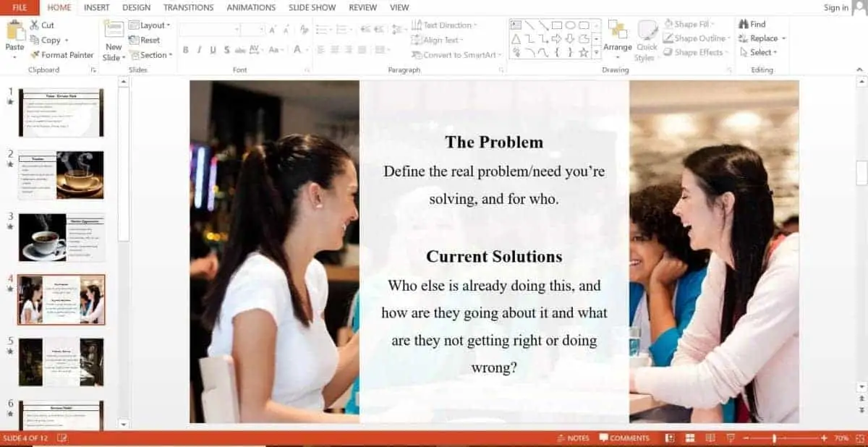Toggle Italic text formatting

[199, 50]
